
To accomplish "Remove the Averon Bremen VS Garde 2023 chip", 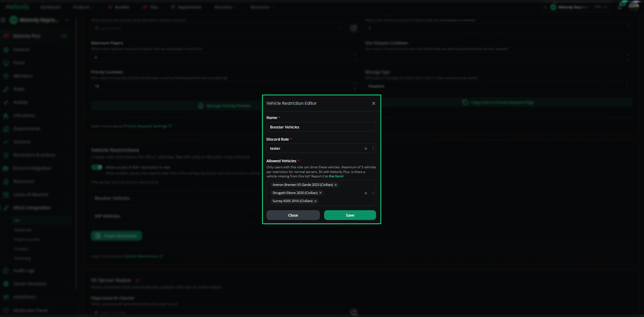I will pos(336,185).
